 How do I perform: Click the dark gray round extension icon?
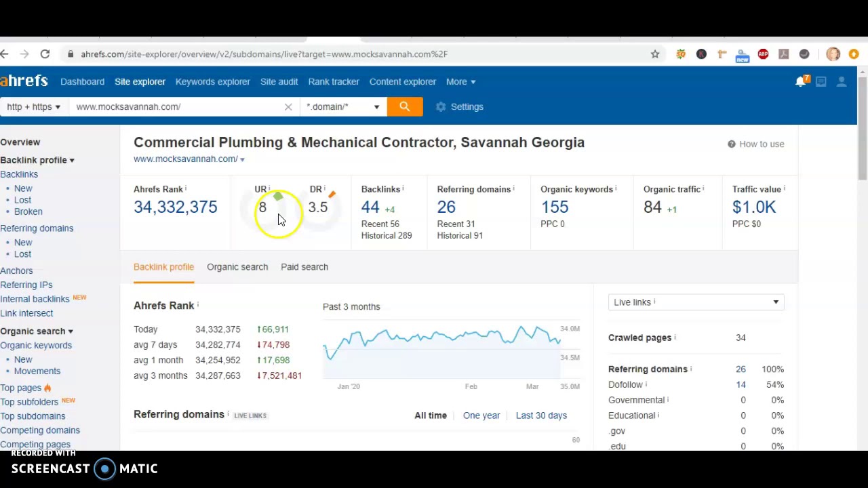[804, 54]
